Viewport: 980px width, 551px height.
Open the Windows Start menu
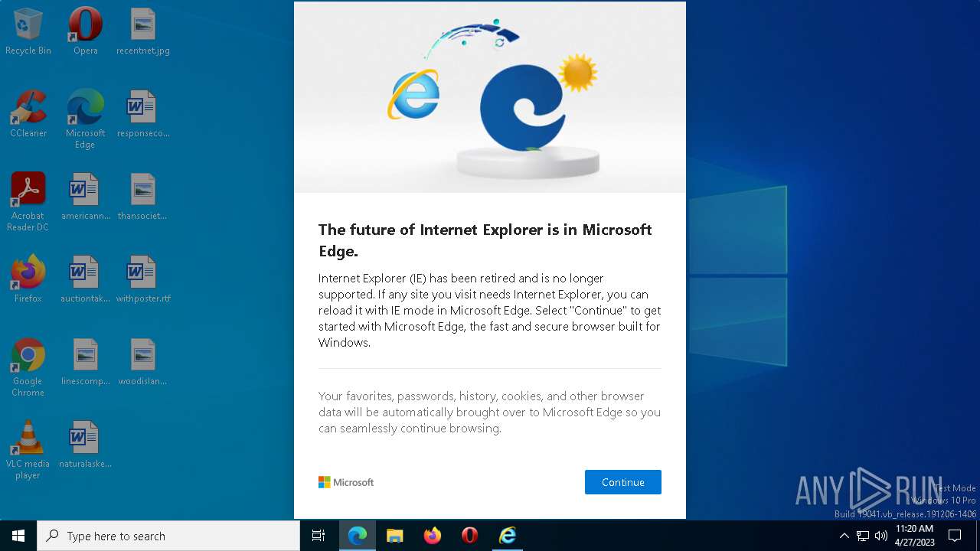pos(18,536)
